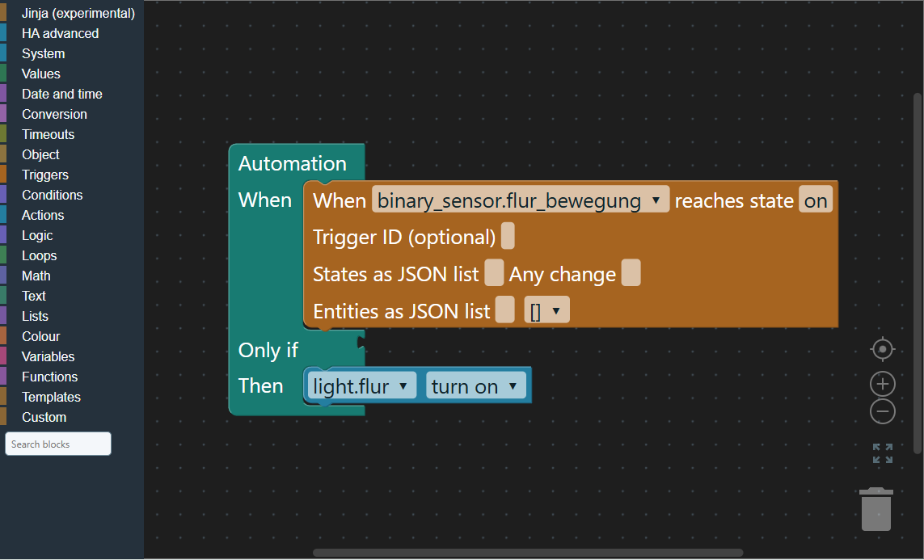This screenshot has width=924, height=560.
Task: Open the Loops category
Action: [72, 255]
